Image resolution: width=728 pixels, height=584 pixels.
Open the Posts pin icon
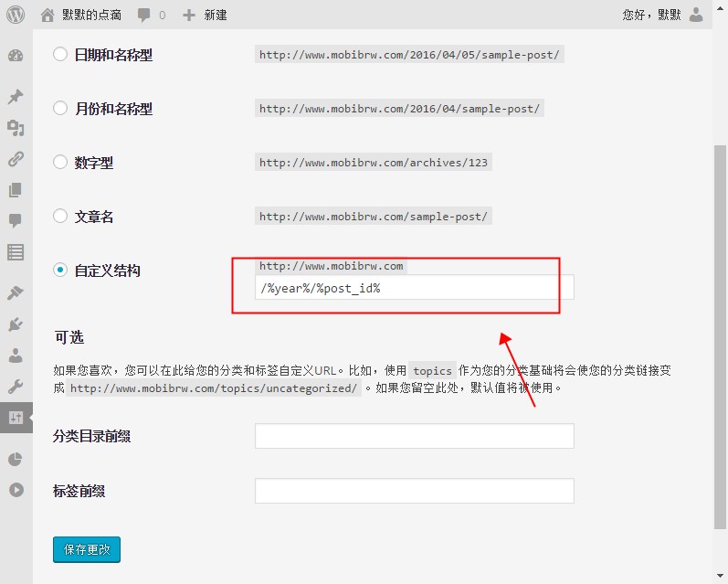[x=16, y=97]
